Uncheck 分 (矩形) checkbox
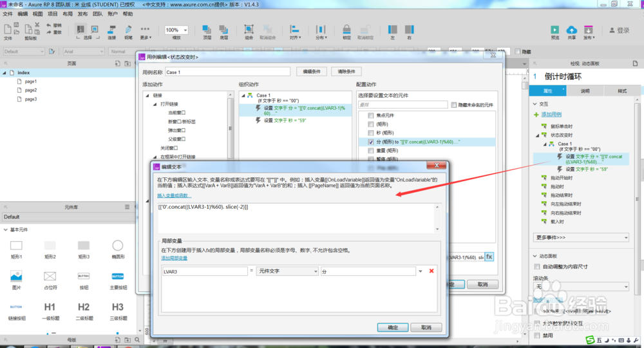 [x=371, y=142]
